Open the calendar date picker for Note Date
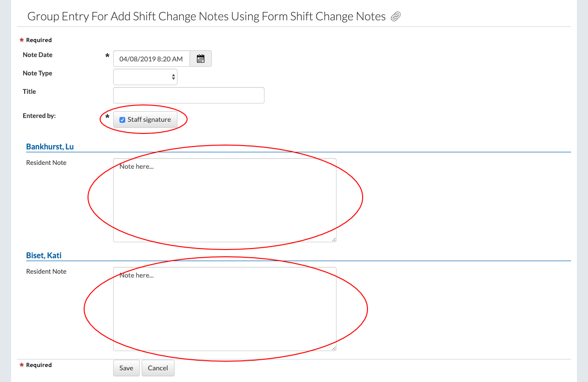This screenshot has width=588, height=382. coord(201,59)
